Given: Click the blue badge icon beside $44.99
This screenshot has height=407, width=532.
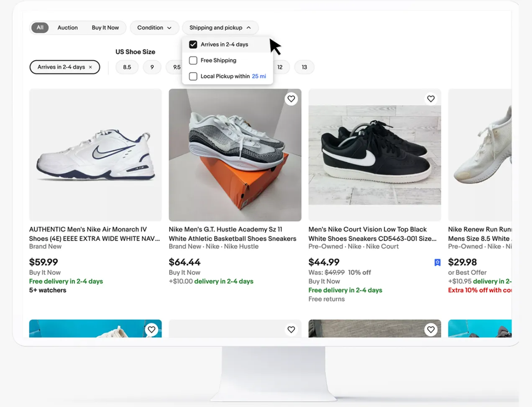Looking at the screenshot, I should point(437,262).
